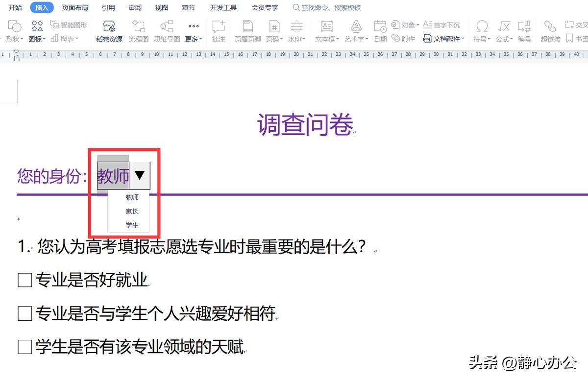The image size is (588, 381).
Task: Open the identity dropdown showing 教师
Action: (139, 175)
